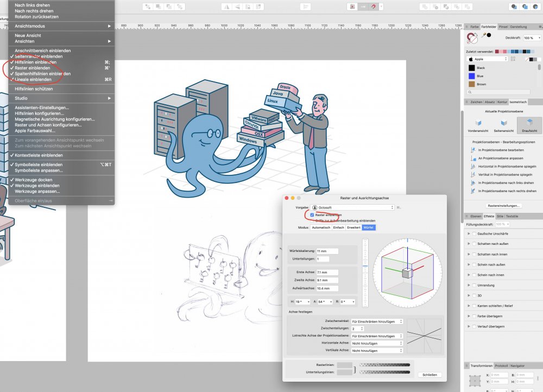Click the red magnet snapping icon in toolbar
The image size is (543, 392).
click(374, 7)
